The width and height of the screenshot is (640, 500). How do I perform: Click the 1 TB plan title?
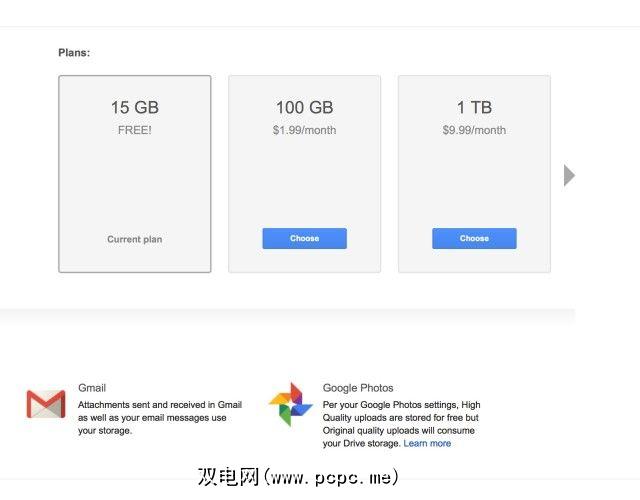(474, 107)
